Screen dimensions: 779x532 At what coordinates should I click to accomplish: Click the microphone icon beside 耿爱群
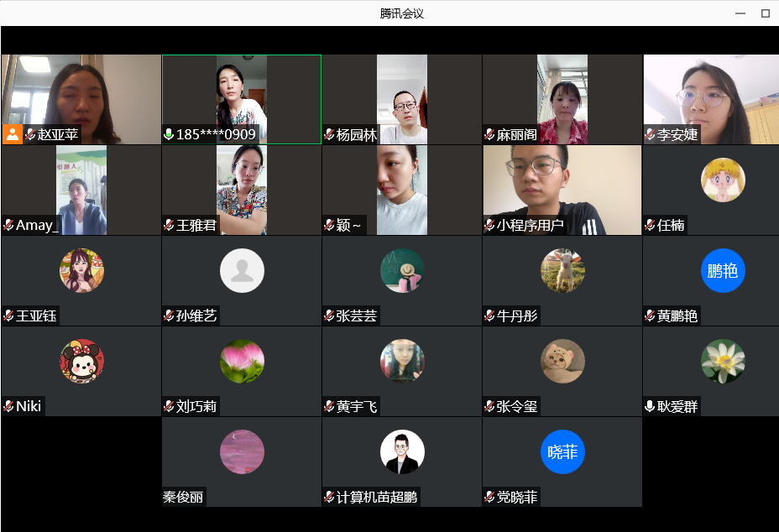point(650,407)
